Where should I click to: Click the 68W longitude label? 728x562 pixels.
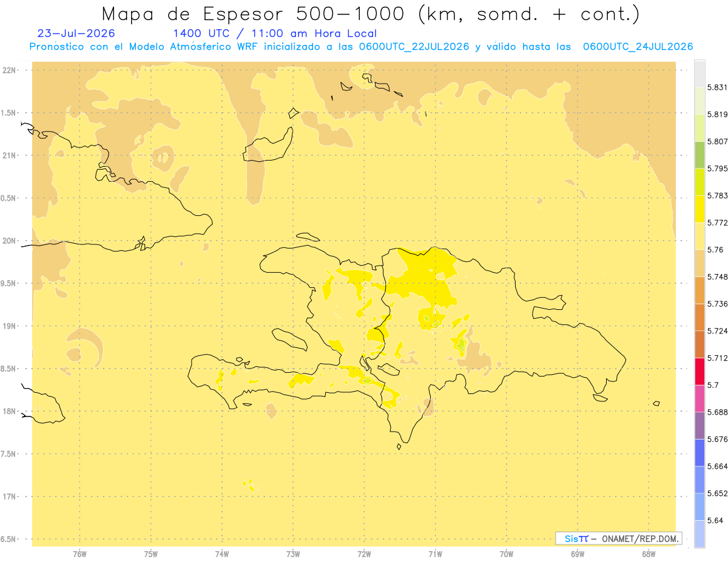click(649, 554)
